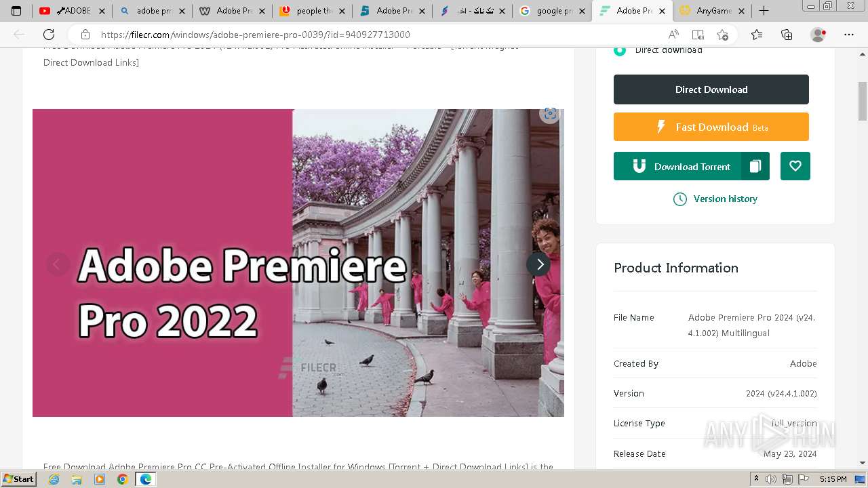Click the Adobe creator name
Image resolution: width=868 pixels, height=488 pixels.
point(803,363)
